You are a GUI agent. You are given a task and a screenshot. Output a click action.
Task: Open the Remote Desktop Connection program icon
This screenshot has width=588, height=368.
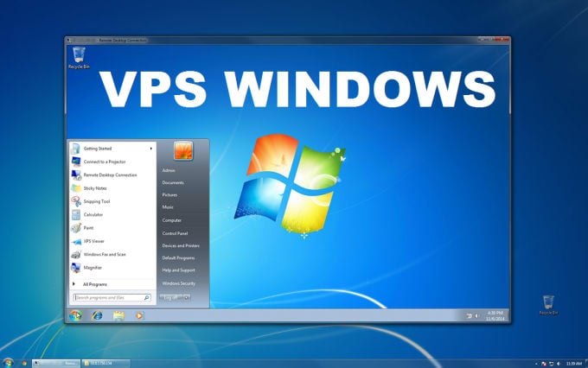tap(76, 175)
